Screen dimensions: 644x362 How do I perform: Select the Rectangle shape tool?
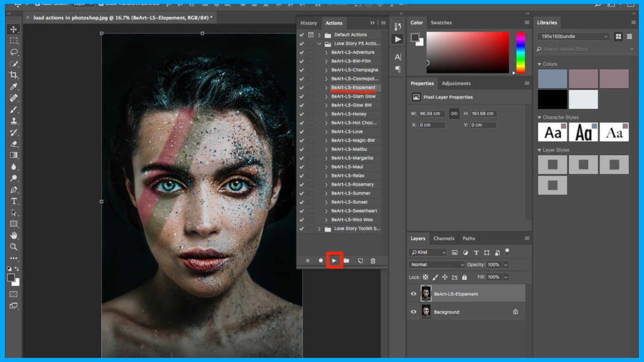(14, 224)
